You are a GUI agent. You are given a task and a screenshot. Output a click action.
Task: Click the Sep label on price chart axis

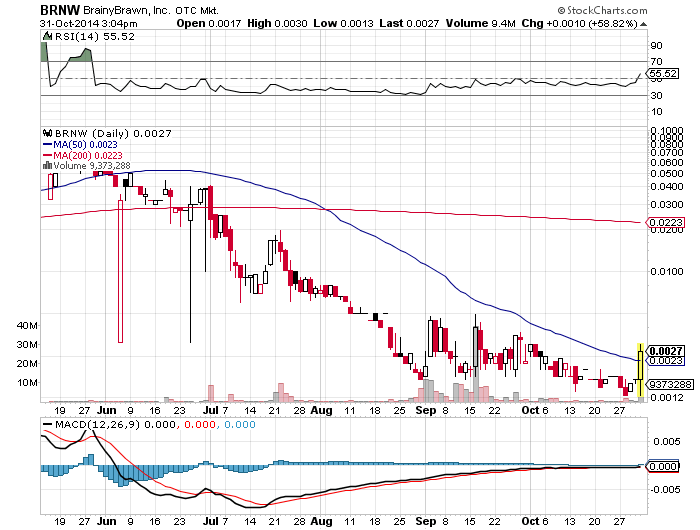425,410
